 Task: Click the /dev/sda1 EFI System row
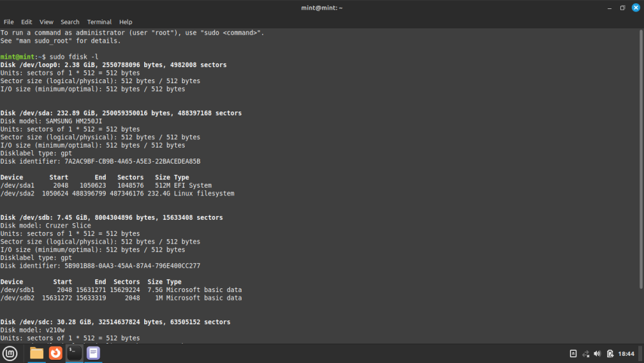[106, 186]
